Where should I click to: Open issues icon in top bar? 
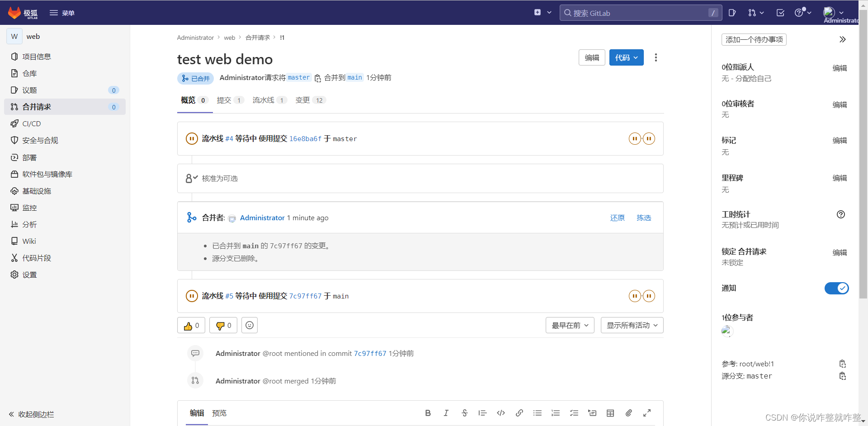click(x=732, y=13)
